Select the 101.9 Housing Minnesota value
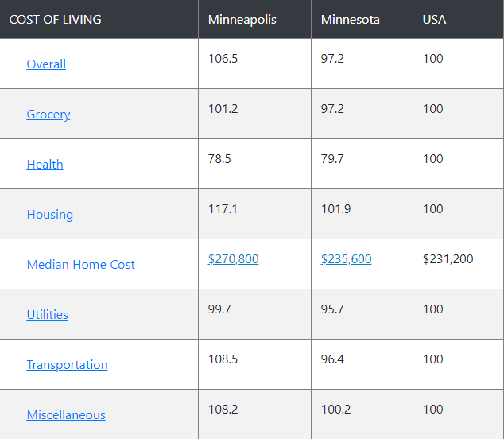Viewport: 504px width, 439px height. pyautogui.click(x=336, y=209)
